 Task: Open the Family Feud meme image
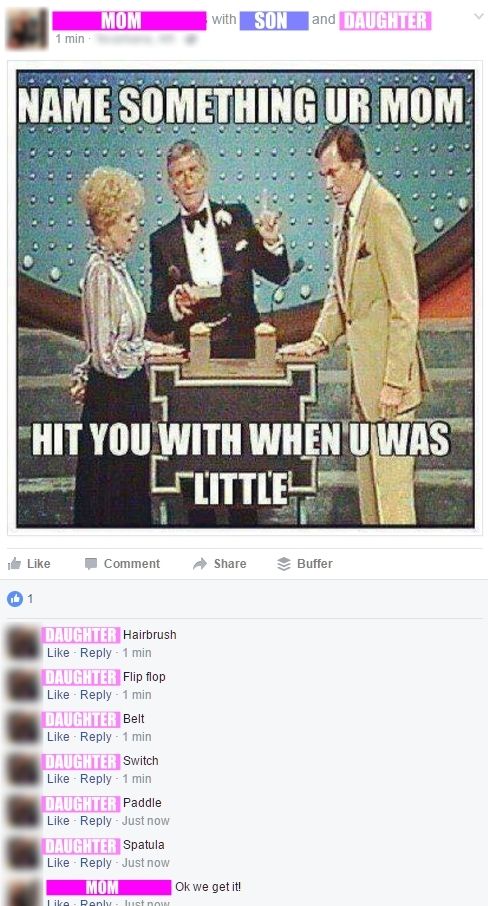click(x=245, y=298)
